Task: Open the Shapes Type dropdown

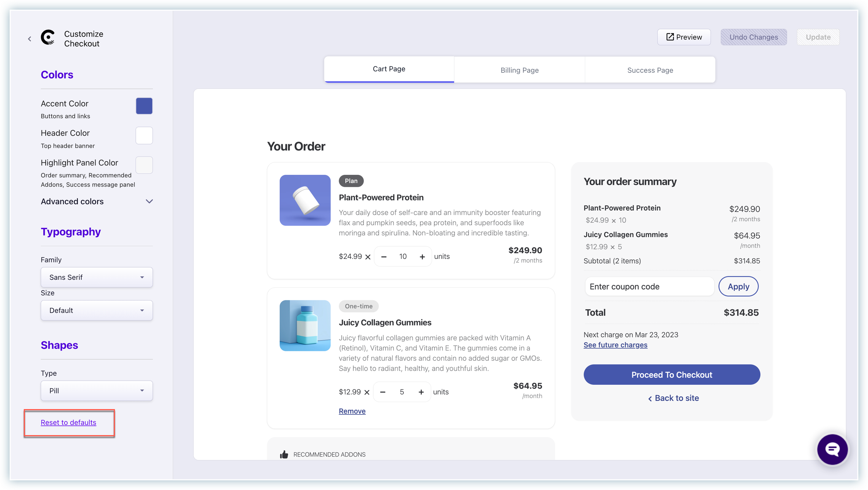Action: 97,391
